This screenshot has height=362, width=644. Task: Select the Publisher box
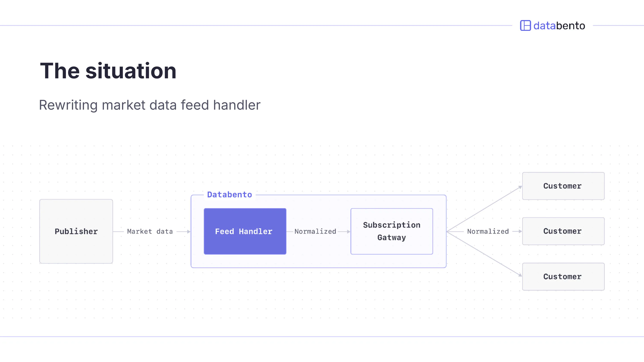click(76, 231)
